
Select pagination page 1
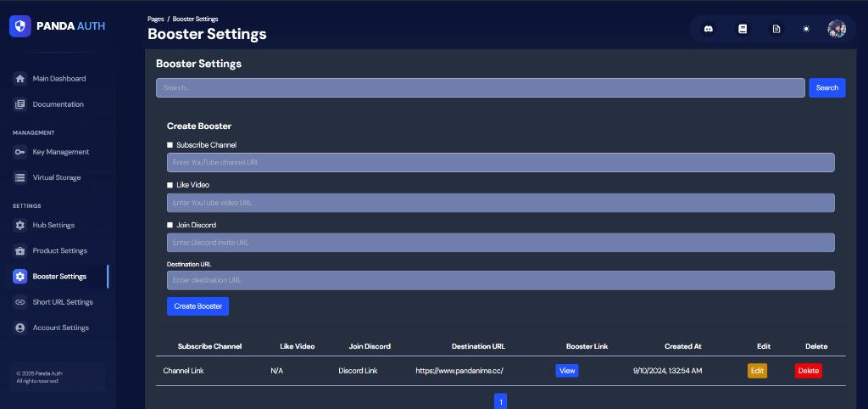point(500,401)
